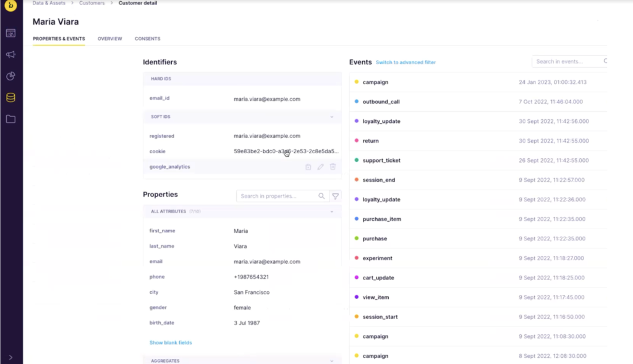Open the Data & Assets database sidebar icon
This screenshot has width=633, height=364.
coord(10,97)
